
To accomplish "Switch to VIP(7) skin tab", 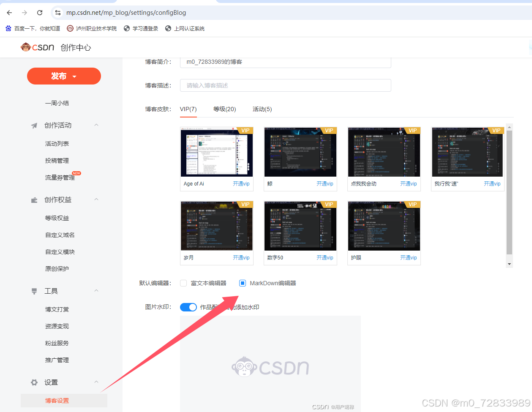I will pos(188,109).
